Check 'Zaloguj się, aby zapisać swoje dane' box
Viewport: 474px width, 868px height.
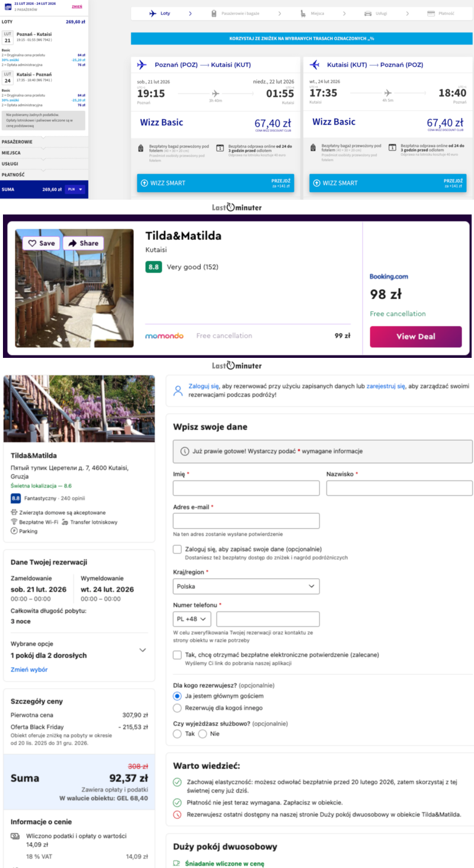pos(177,549)
